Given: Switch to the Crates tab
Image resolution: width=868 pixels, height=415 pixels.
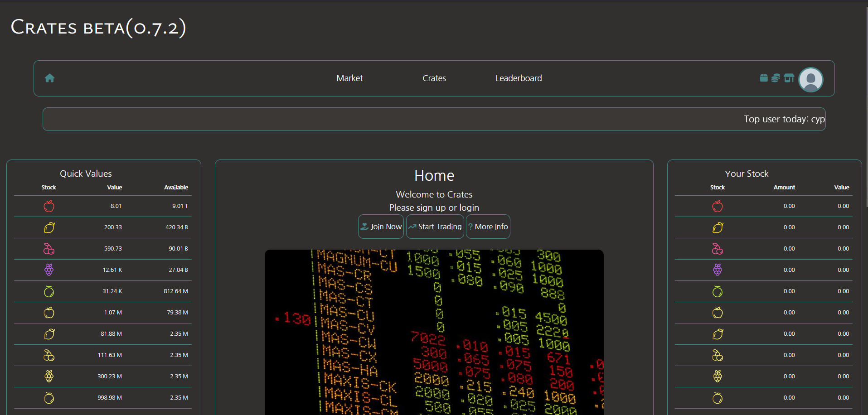Looking at the screenshot, I should 434,78.
